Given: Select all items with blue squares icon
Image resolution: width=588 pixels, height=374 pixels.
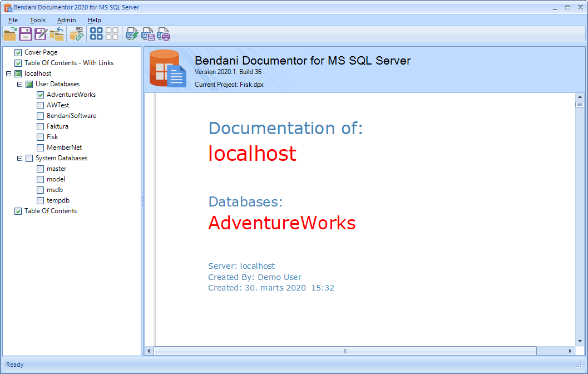Looking at the screenshot, I should [x=96, y=34].
